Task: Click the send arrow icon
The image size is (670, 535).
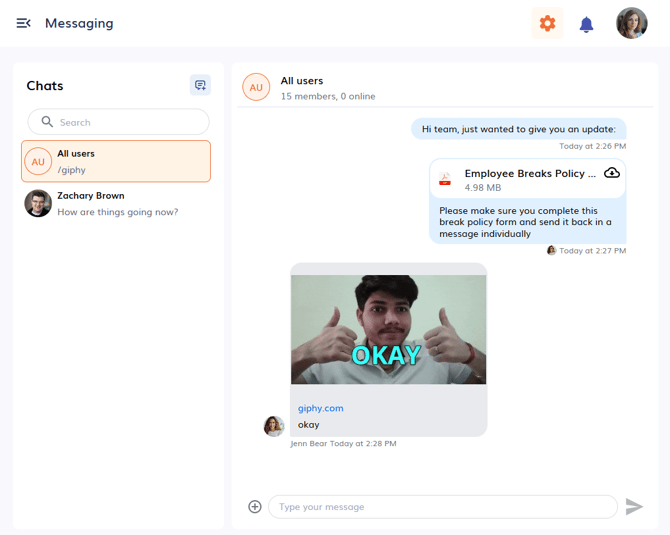Action: point(634,506)
